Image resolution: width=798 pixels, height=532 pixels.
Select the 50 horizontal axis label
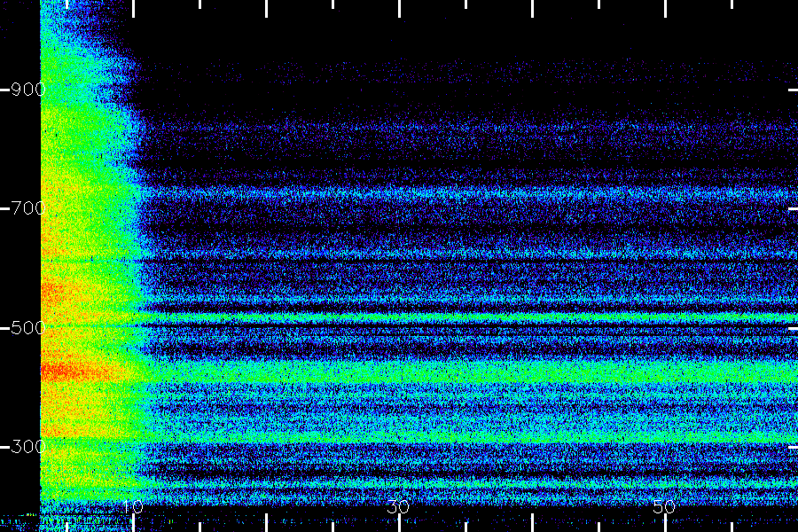[664, 507]
